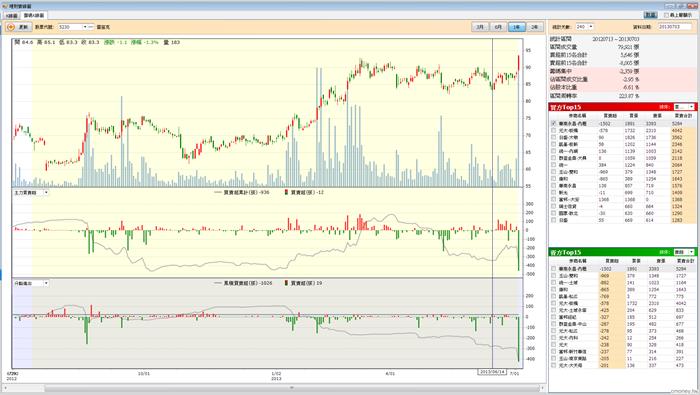Check the 2346-total row box in red Top15 panel

[554, 144]
